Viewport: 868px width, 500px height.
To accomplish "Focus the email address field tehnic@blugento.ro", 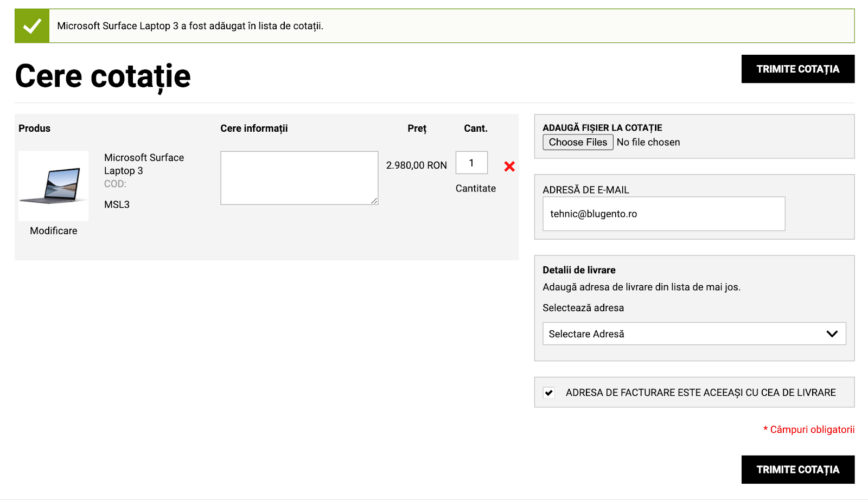I will 663,214.
